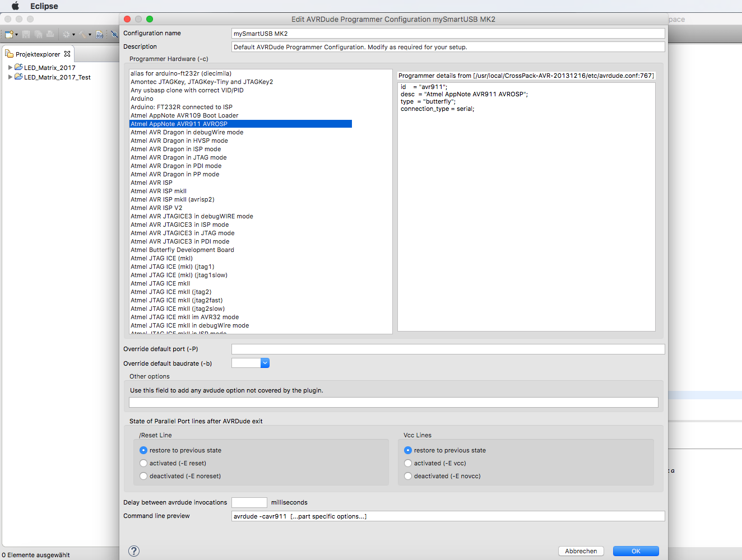This screenshot has width=742, height=560.
Task: Select 'Atmel JTAG ICE mkII (jtag2fast)'
Action: [x=177, y=300]
